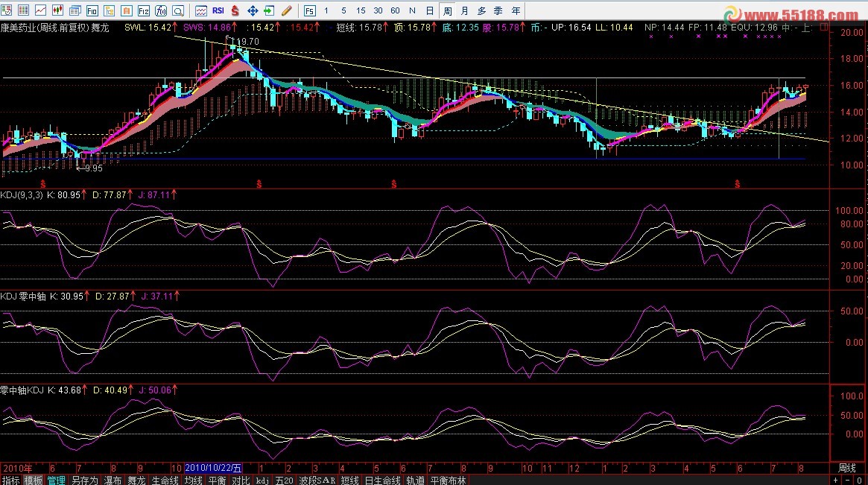Select the 瀑布 template tab

pos(113,480)
